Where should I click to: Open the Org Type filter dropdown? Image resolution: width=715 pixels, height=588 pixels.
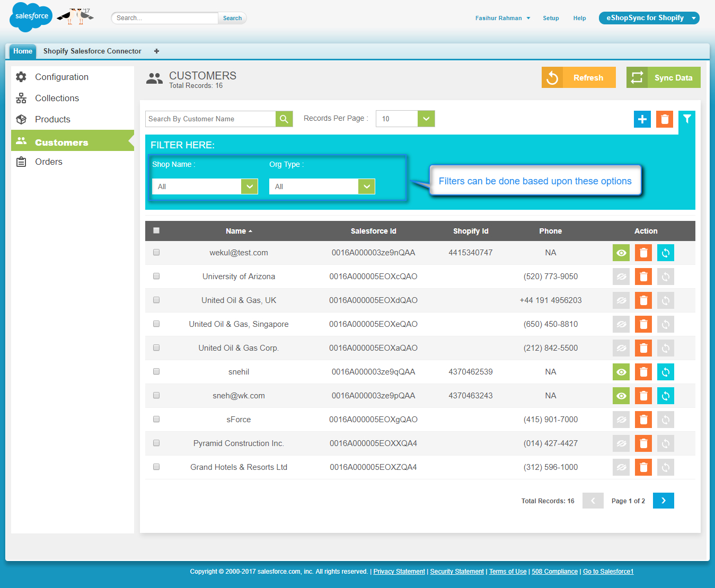click(322, 186)
